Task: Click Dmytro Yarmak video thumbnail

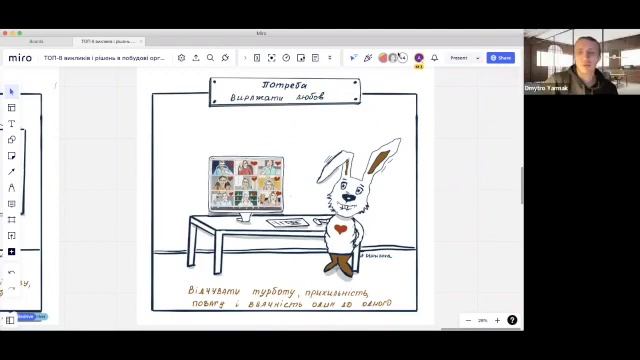Action: pyautogui.click(x=582, y=62)
